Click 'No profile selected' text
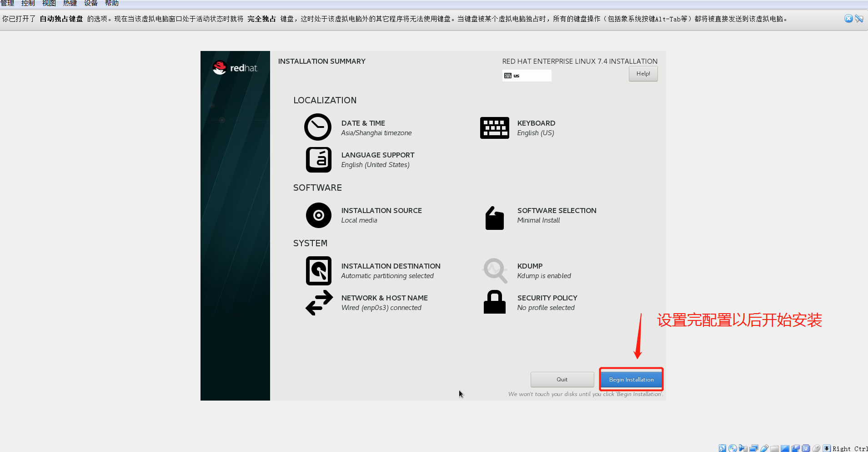The width and height of the screenshot is (868, 452). click(546, 308)
